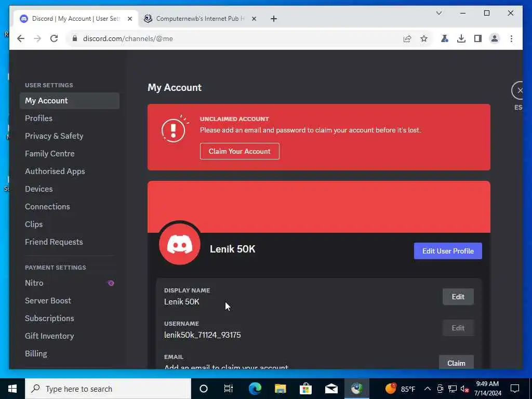Open the browser three-dot menu

point(511,38)
